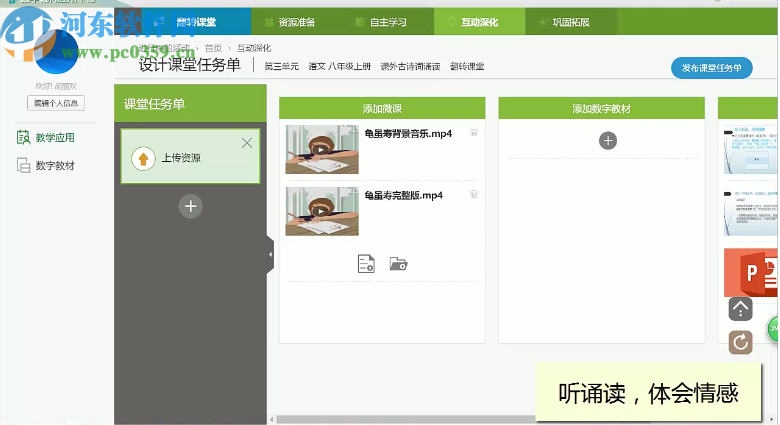Click the 互动深化 breadcrumb link

pyautogui.click(x=254, y=48)
